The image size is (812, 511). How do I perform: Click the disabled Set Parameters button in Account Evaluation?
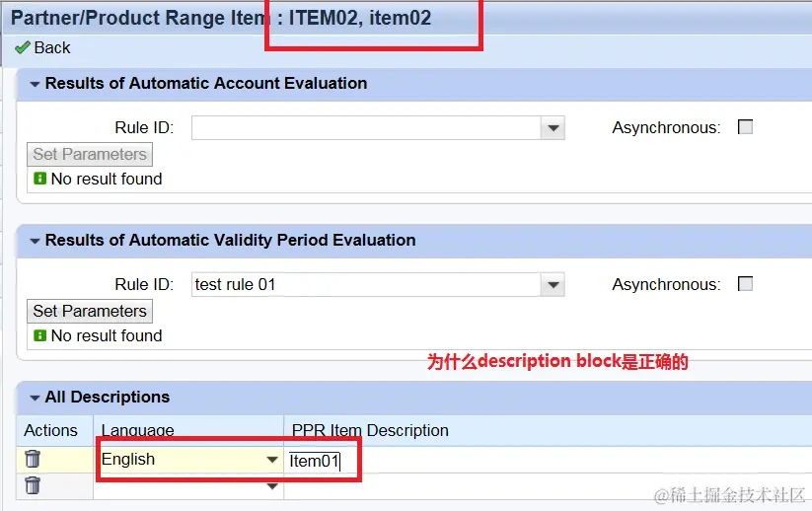pos(90,154)
